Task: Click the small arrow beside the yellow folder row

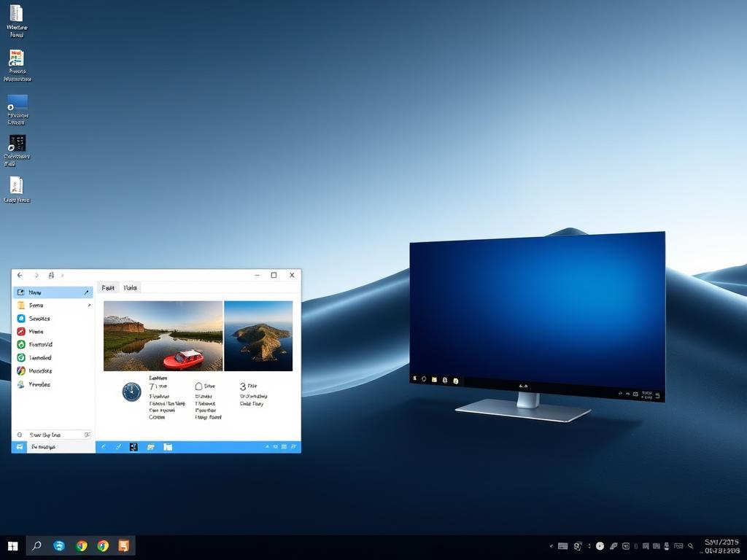Action: click(89, 306)
